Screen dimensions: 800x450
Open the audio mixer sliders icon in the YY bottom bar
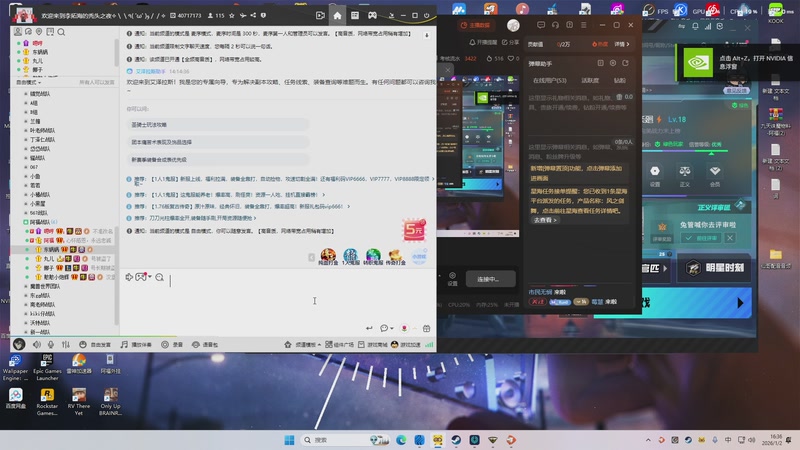(66, 344)
